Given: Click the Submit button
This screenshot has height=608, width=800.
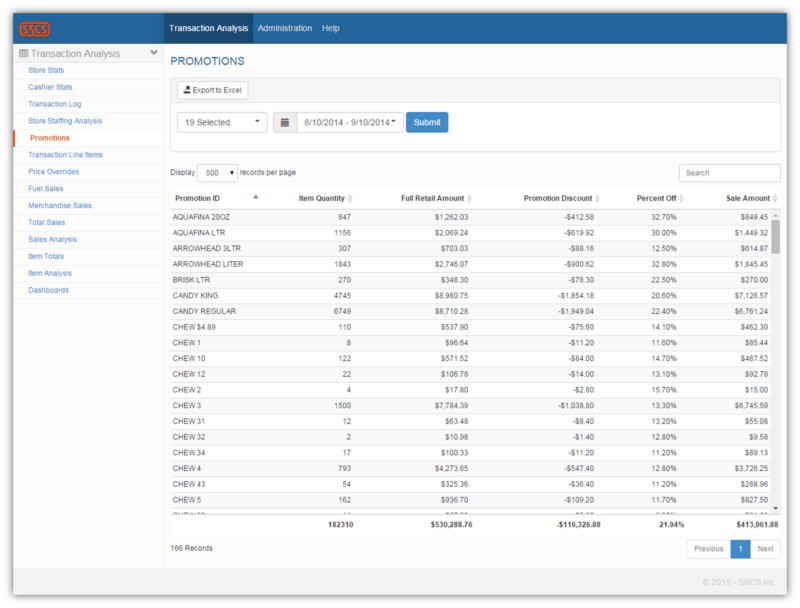Looking at the screenshot, I should (427, 122).
